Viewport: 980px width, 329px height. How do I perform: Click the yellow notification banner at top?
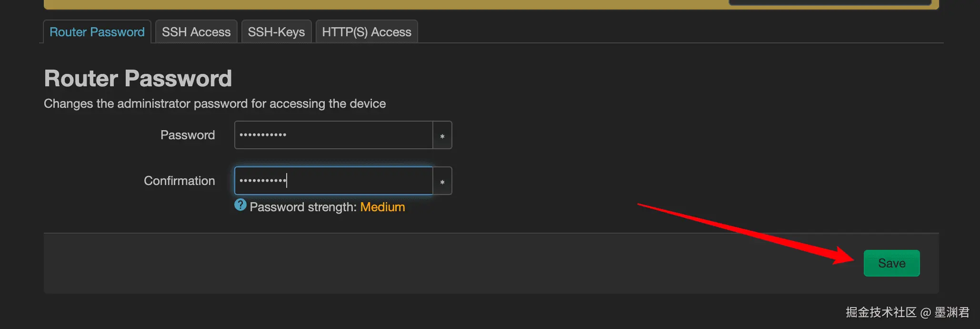tap(381, 4)
